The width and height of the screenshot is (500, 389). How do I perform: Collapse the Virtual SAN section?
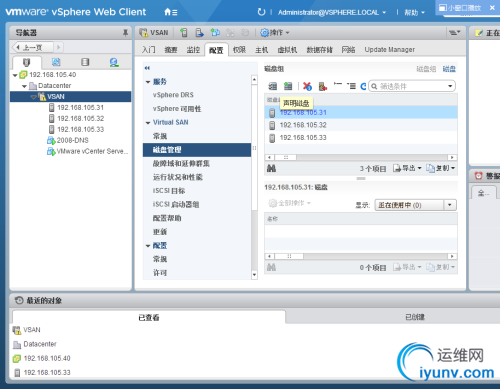coord(148,123)
